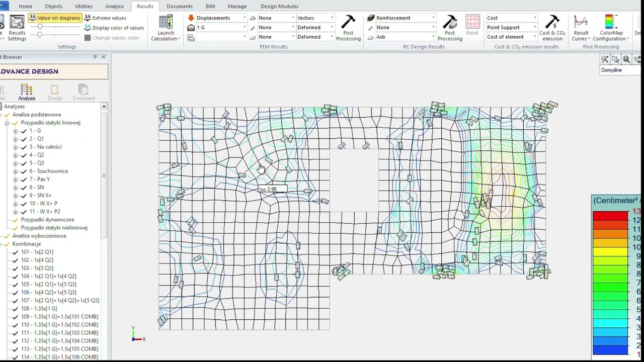The width and height of the screenshot is (644, 362).
Task: Select Design mode in browser
Action: point(55,93)
